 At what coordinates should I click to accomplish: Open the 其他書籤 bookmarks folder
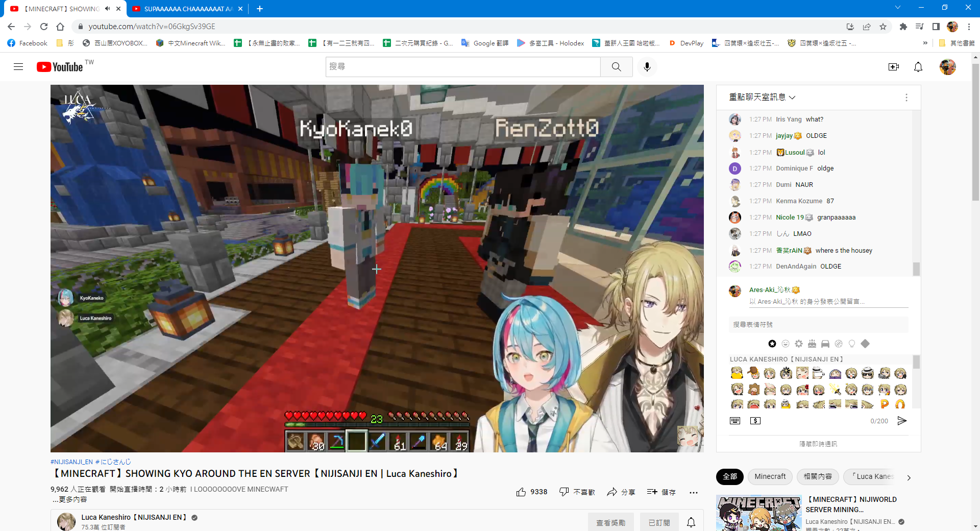coord(957,43)
